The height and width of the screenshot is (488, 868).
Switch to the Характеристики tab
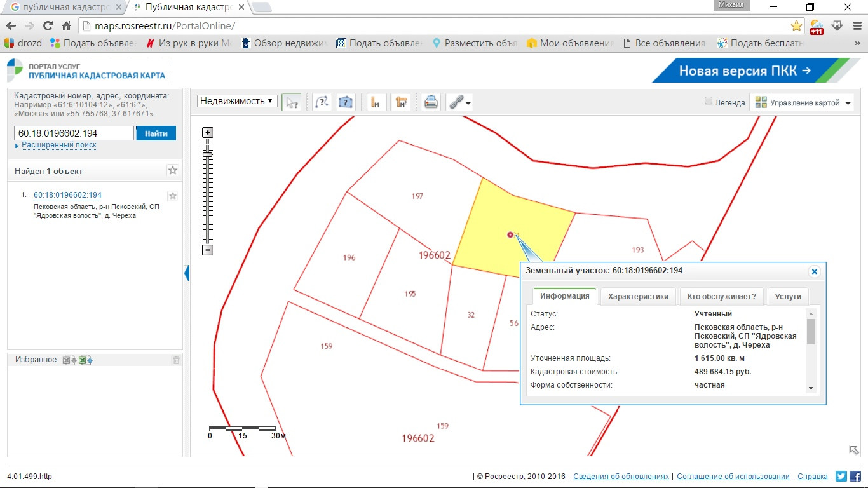(x=638, y=296)
